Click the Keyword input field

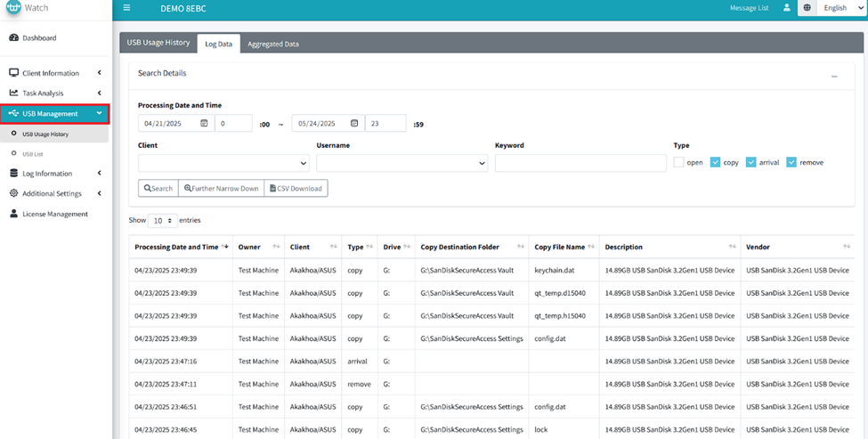coord(580,164)
